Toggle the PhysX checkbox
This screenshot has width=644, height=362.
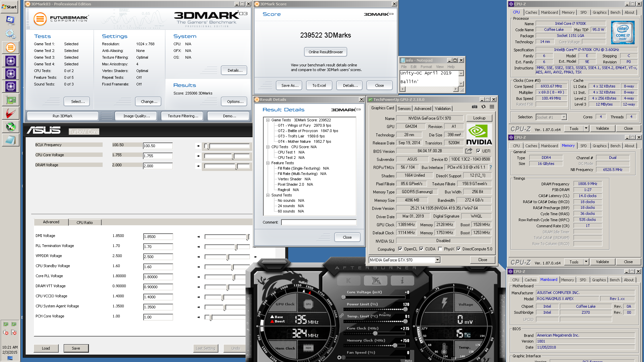(440, 249)
